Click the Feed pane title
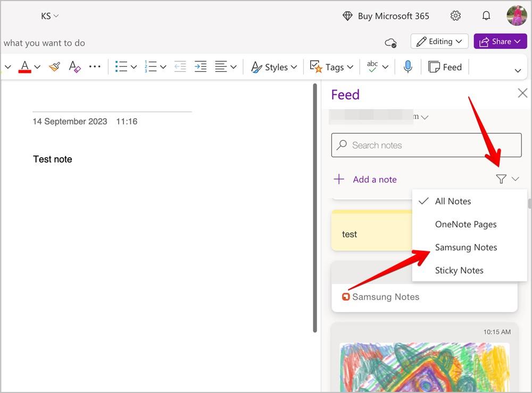The width and height of the screenshot is (532, 393). click(345, 94)
